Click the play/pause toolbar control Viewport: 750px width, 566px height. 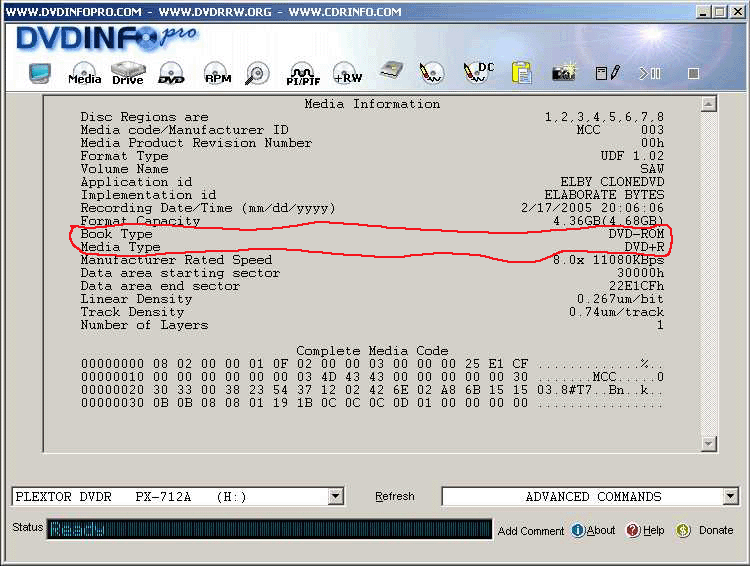pyautogui.click(x=650, y=73)
